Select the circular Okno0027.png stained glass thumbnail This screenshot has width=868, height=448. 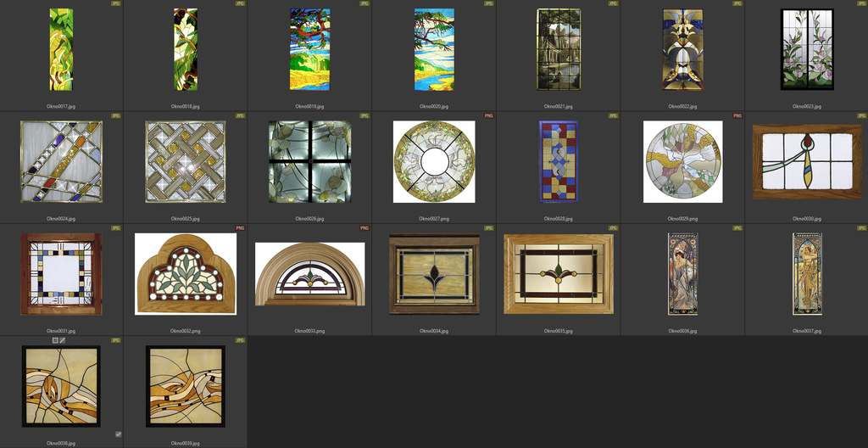434,161
